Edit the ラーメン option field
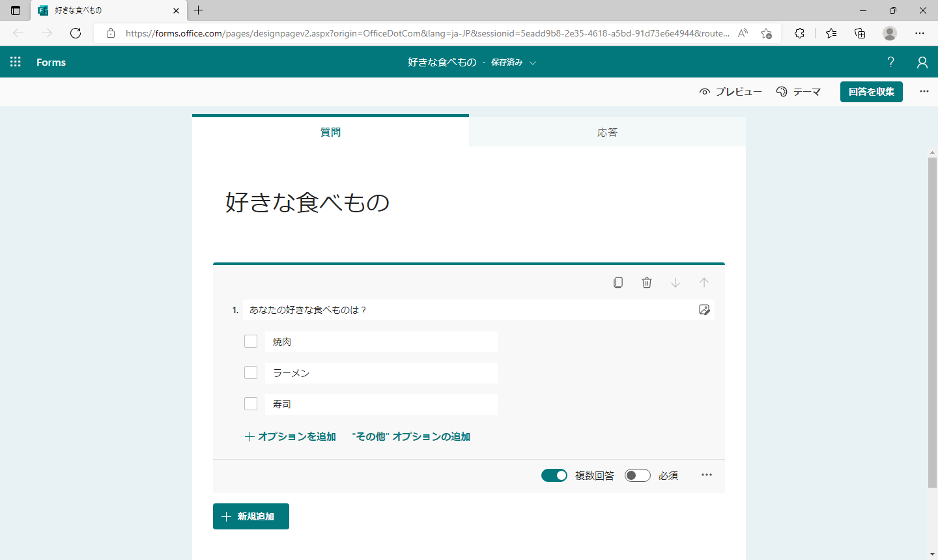938x560 pixels. point(381,373)
